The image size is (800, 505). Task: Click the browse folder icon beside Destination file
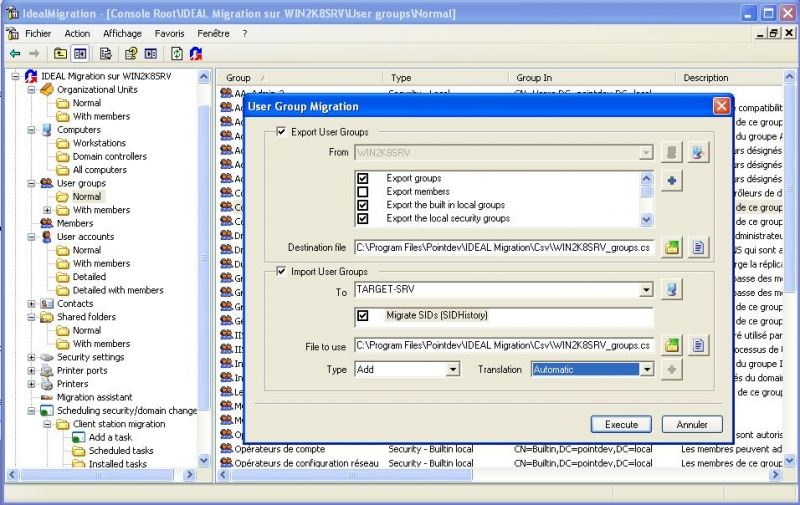pos(673,247)
